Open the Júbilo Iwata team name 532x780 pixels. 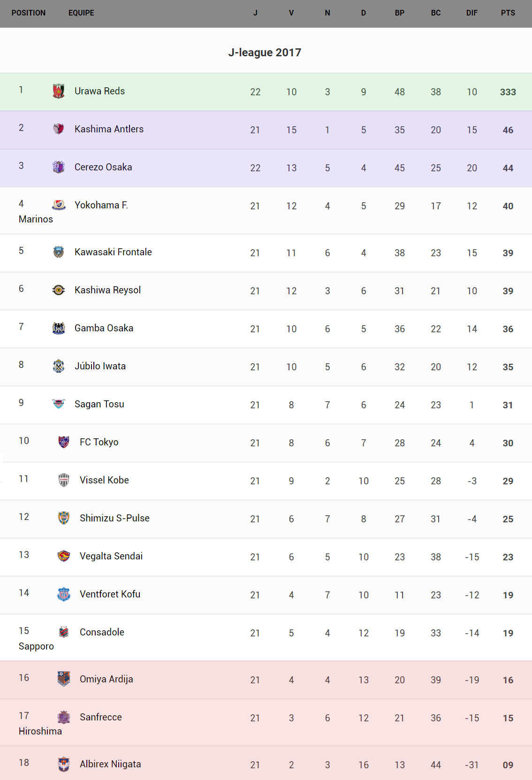(100, 366)
